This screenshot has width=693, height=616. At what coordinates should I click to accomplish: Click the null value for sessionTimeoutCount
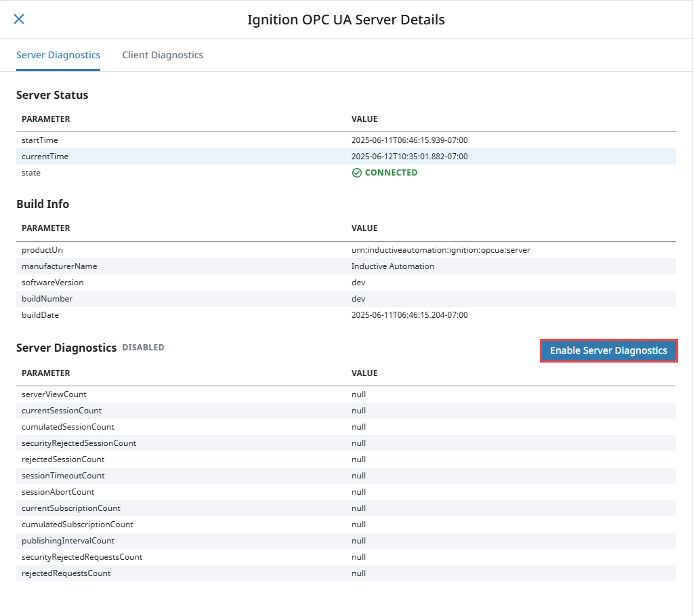coord(358,476)
